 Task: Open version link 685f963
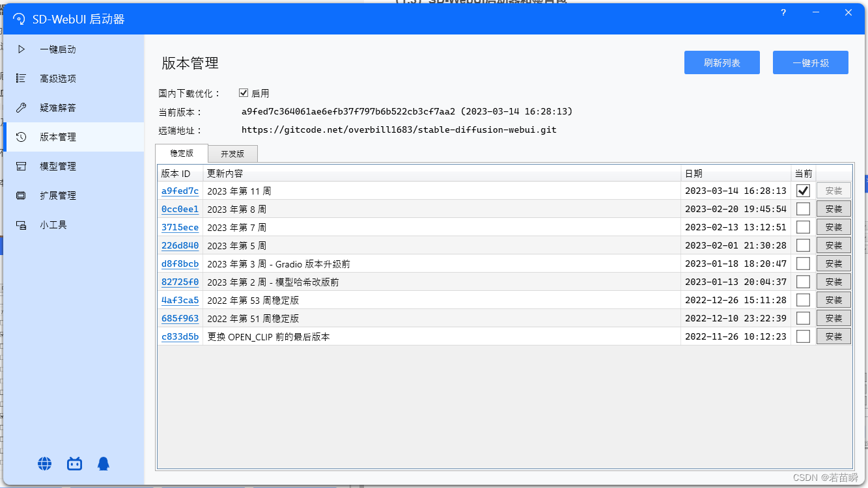pos(180,318)
